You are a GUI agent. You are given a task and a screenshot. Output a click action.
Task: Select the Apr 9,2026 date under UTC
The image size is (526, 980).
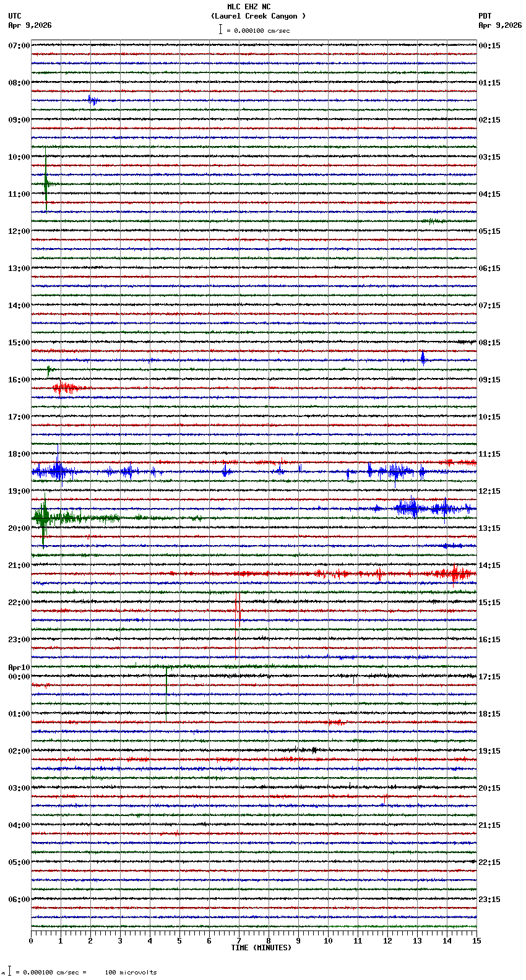coord(30,25)
